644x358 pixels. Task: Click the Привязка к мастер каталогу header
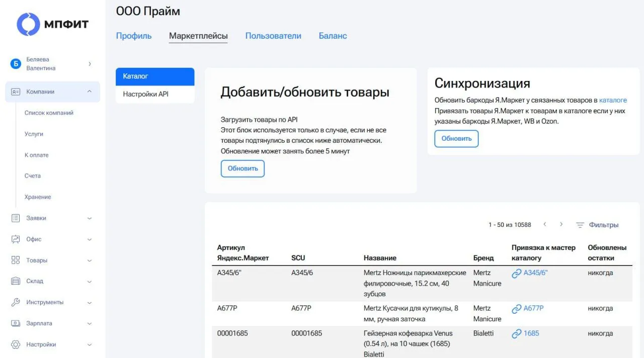pyautogui.click(x=543, y=253)
